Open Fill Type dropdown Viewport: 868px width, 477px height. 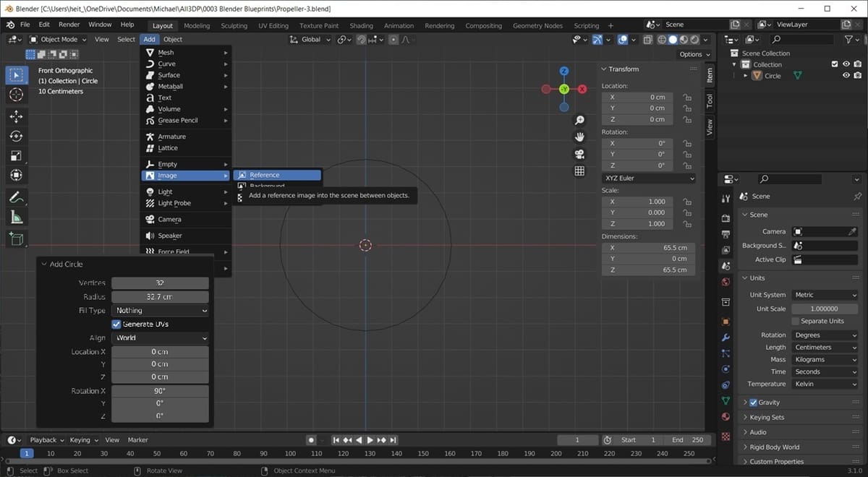pyautogui.click(x=160, y=311)
